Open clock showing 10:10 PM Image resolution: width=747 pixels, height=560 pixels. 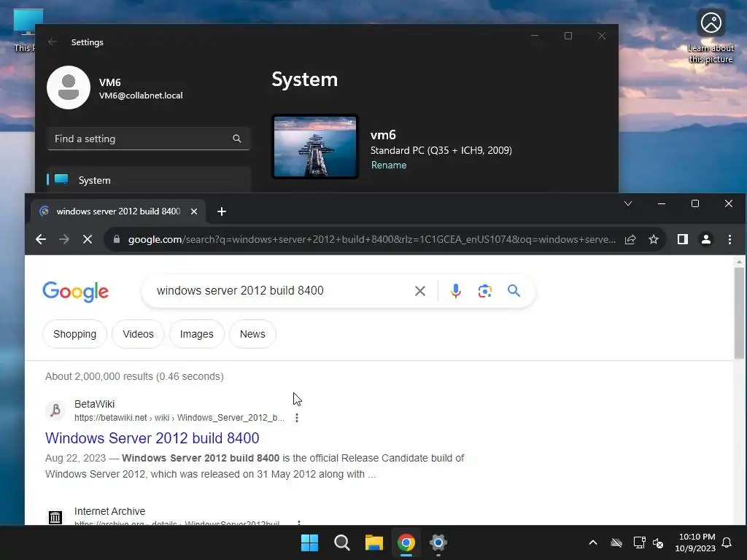click(x=695, y=542)
